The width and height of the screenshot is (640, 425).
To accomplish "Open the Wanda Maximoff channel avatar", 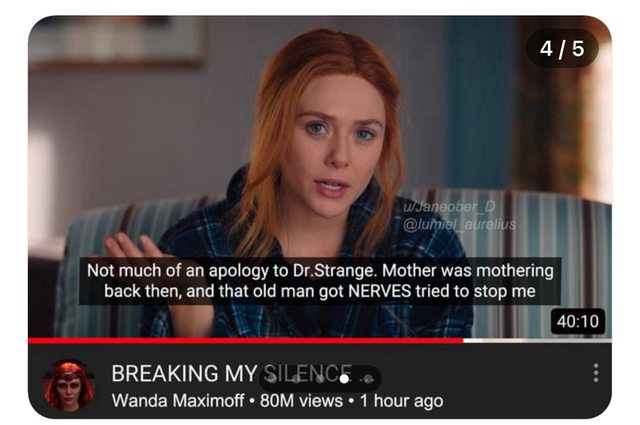I will (x=69, y=385).
